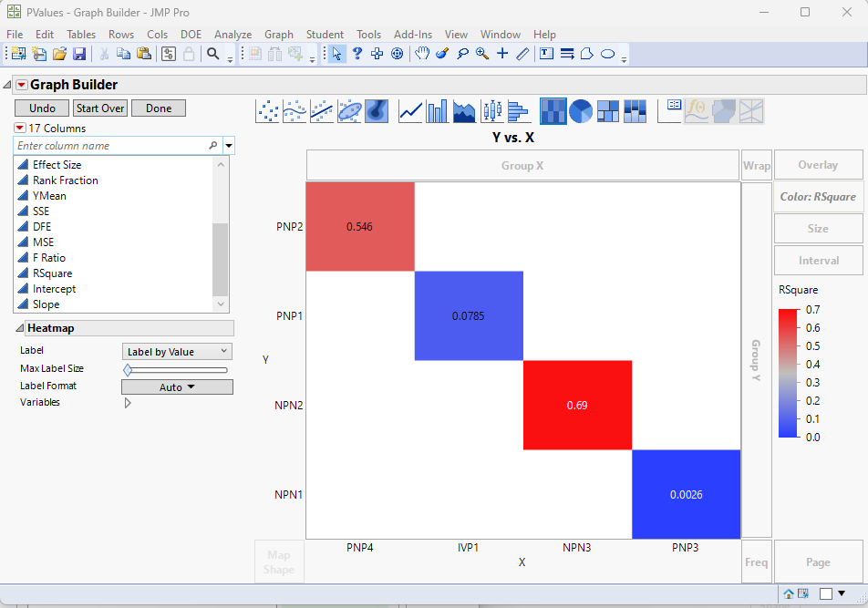Screen dimensions: 868x608
Task: Open the Analyze menu
Action: pyautogui.click(x=233, y=35)
